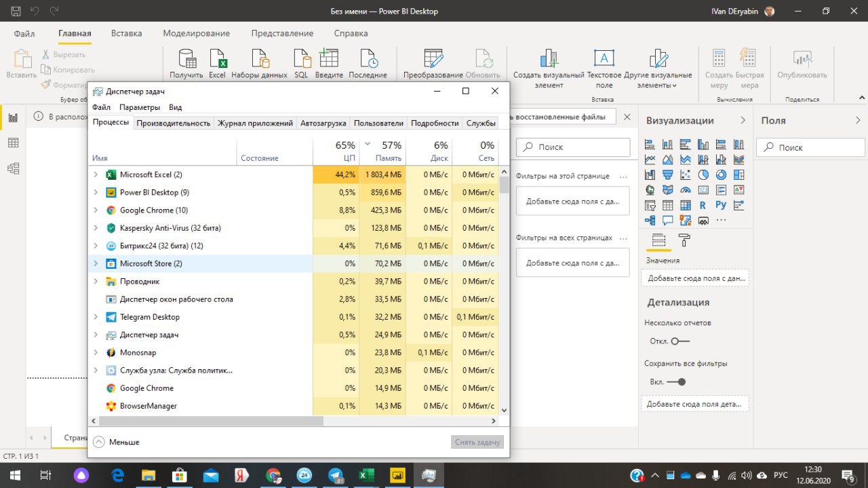Select the slicer visualization icon

click(x=650, y=205)
